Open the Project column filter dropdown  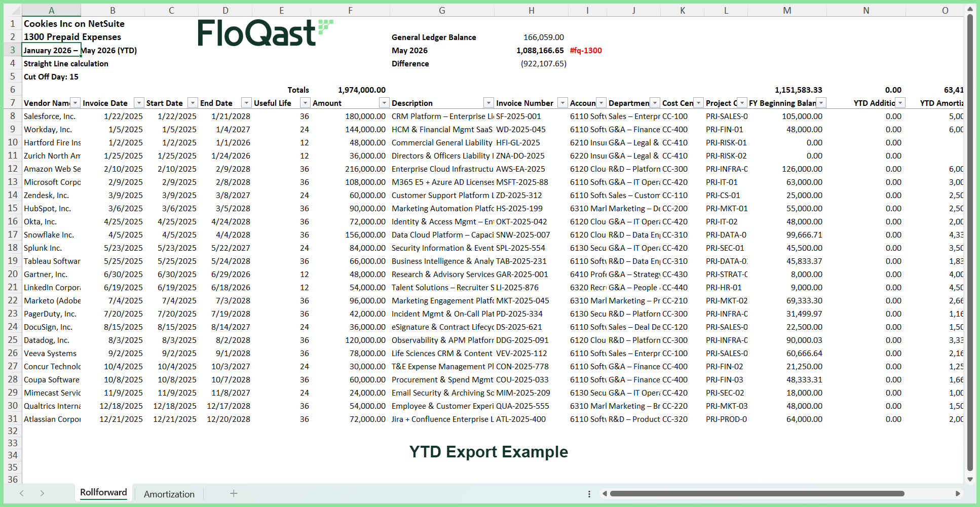point(742,103)
